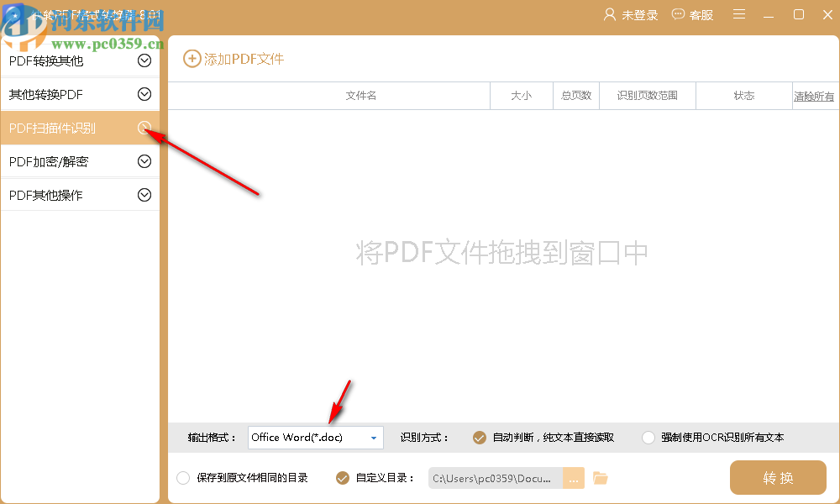Image resolution: width=840 pixels, height=504 pixels.
Task: Select 保存到原文件相同的目录 option
Action: pos(183,477)
